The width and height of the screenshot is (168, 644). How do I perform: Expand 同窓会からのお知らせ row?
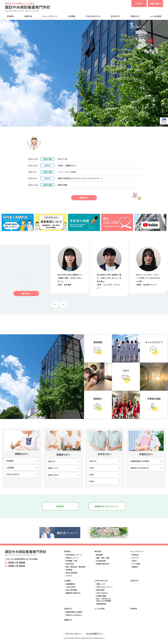tap(146, 468)
